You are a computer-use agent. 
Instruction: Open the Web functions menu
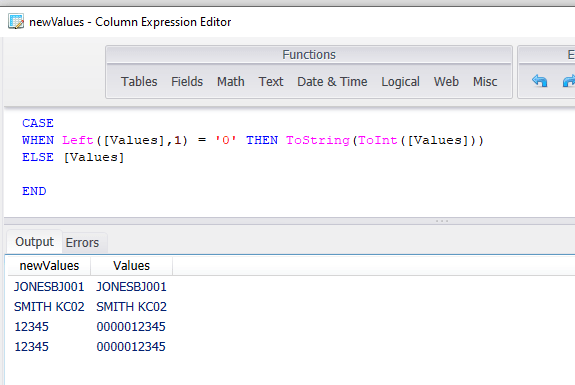446,81
